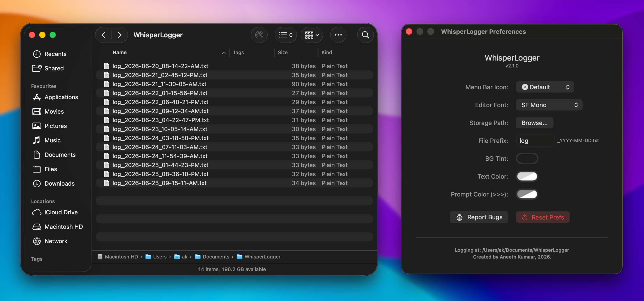Select file log_2026-06-22_06-40-21-PM.txt
The width and height of the screenshot is (644, 301).
tap(234, 102)
